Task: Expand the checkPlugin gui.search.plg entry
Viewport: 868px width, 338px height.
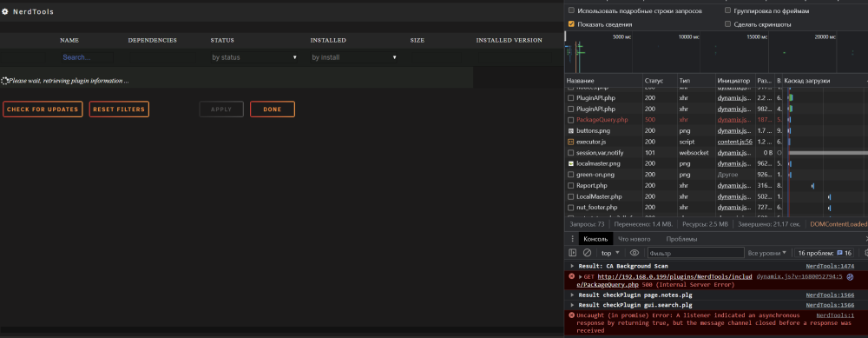Action: [572, 305]
